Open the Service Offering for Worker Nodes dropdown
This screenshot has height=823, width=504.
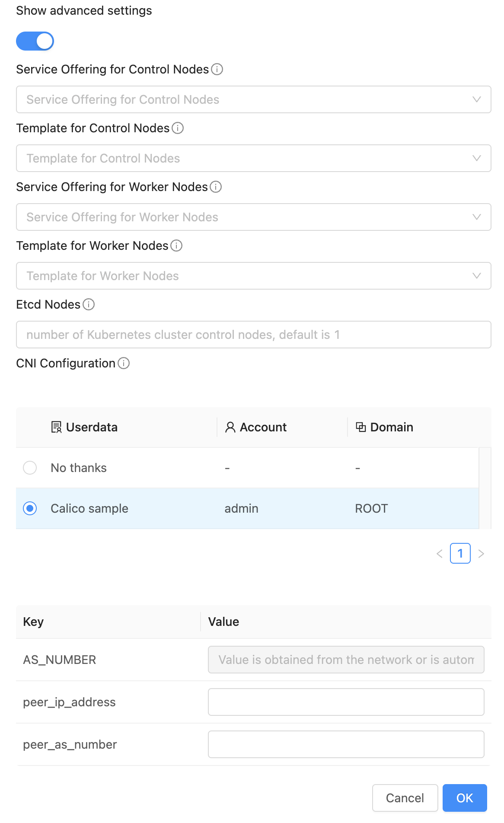pyautogui.click(x=254, y=217)
